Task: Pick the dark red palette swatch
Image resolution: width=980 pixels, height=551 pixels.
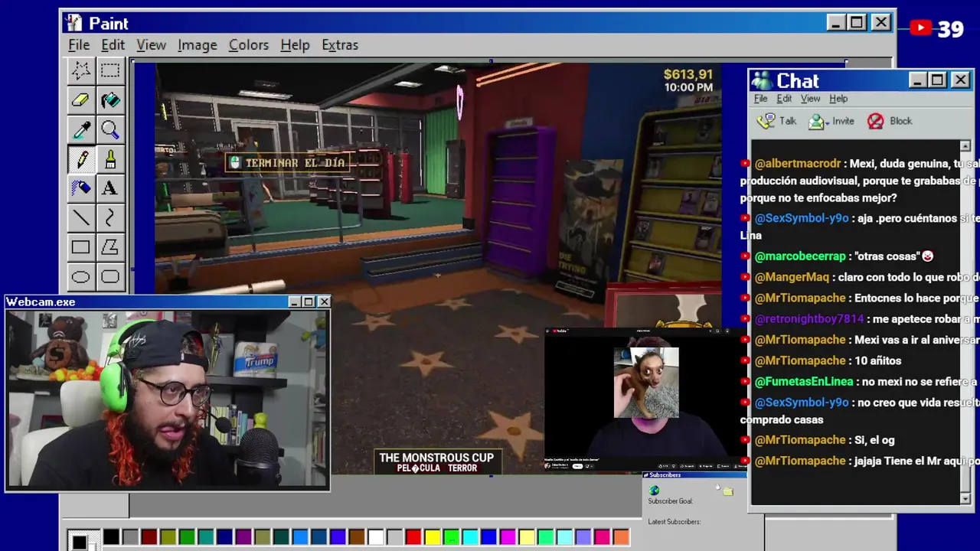Action: point(149,537)
